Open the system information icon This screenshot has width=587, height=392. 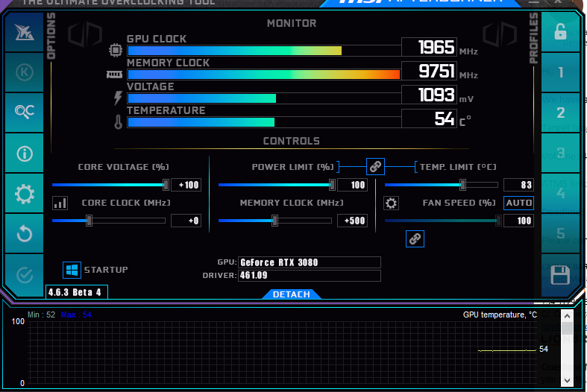pos(25,154)
